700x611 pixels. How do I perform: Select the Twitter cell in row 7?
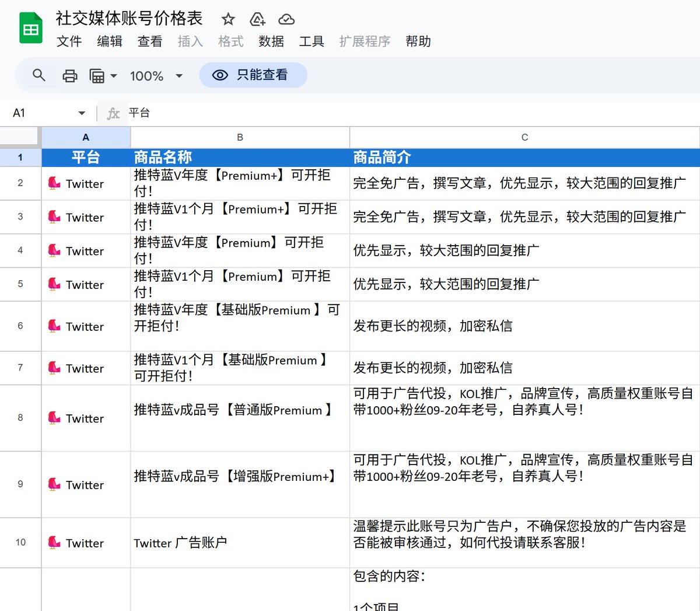(x=86, y=368)
